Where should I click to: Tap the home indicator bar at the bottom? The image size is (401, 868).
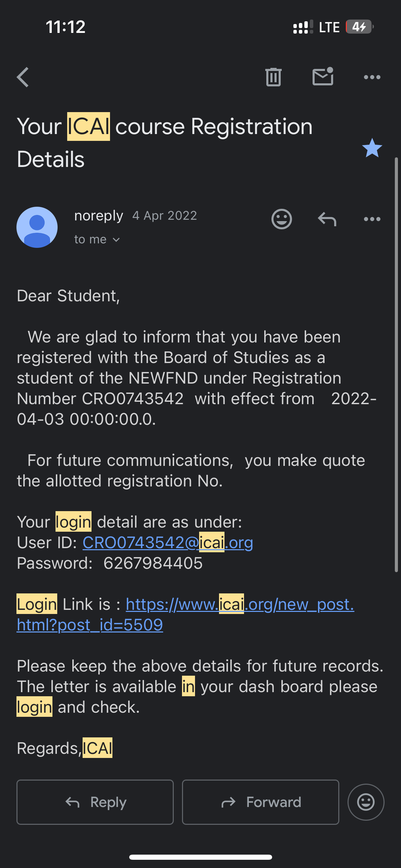(200, 857)
